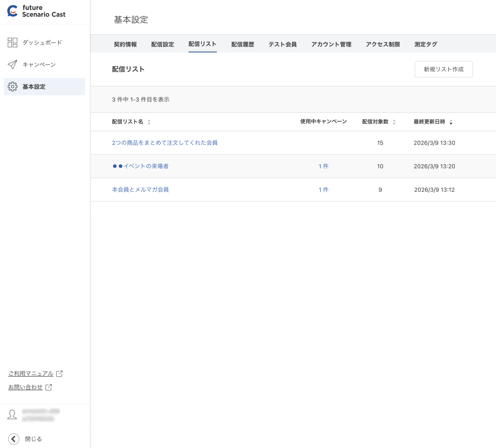Open the 2つの商品をまとめて注文してくれた会員 list

165,143
